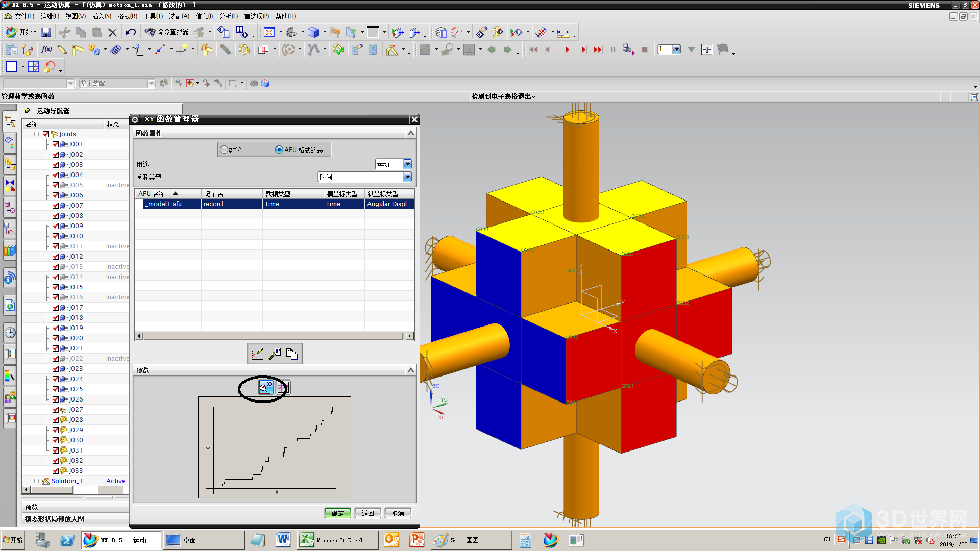Open the 编辑(E) menu
This screenshot has height=551, width=980.
point(50,16)
